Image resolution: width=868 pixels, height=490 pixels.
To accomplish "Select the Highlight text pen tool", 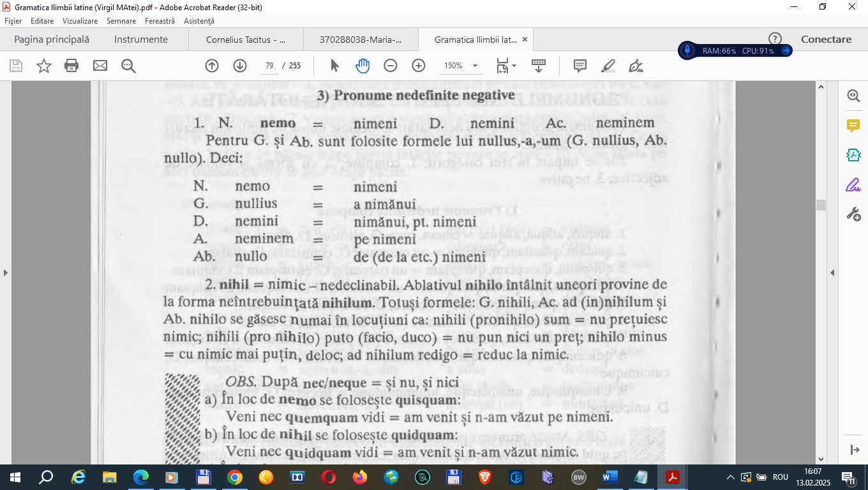I will pyautogui.click(x=608, y=66).
